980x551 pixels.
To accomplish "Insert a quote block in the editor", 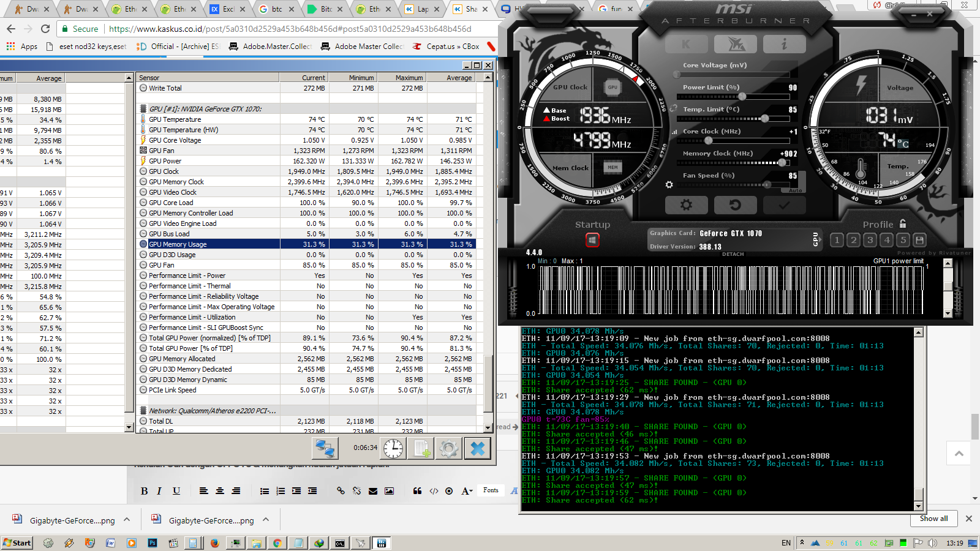I will click(x=418, y=491).
